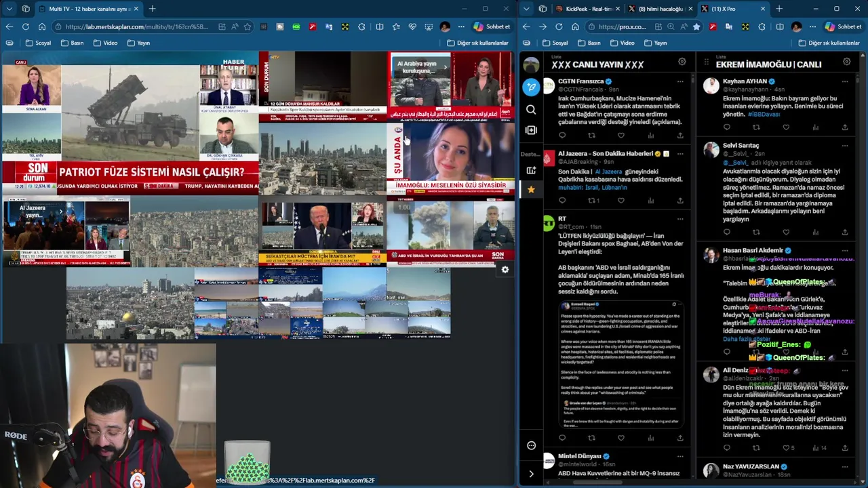Viewport: 868px width, 488px height.
Task: Repost the Kayhan AYHAN post
Action: point(756,127)
